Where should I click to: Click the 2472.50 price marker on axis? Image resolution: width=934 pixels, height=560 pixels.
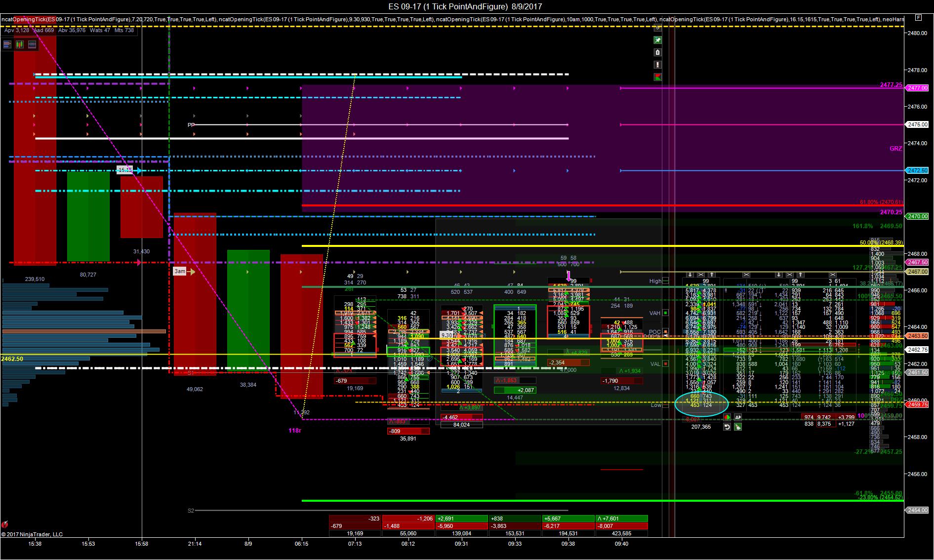(918, 170)
